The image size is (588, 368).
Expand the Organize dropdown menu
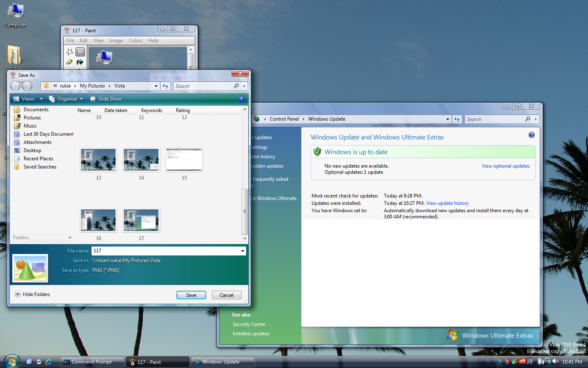point(81,99)
